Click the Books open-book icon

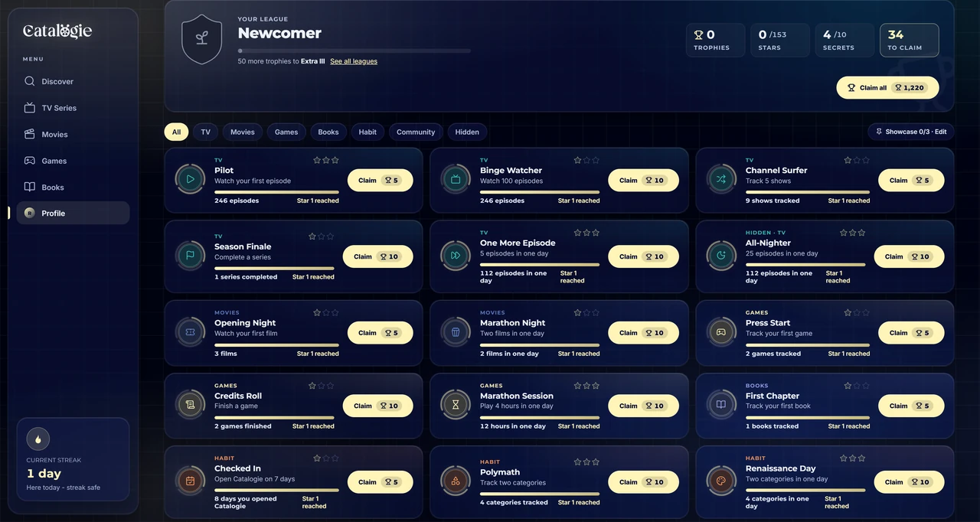pyautogui.click(x=30, y=187)
